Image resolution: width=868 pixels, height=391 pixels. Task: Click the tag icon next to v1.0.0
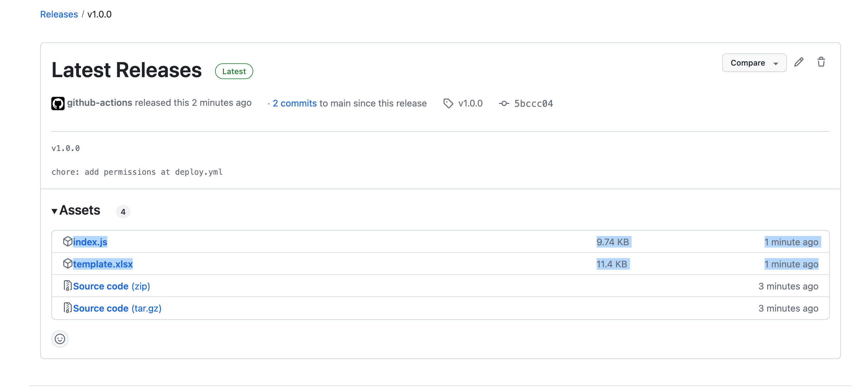pyautogui.click(x=448, y=103)
